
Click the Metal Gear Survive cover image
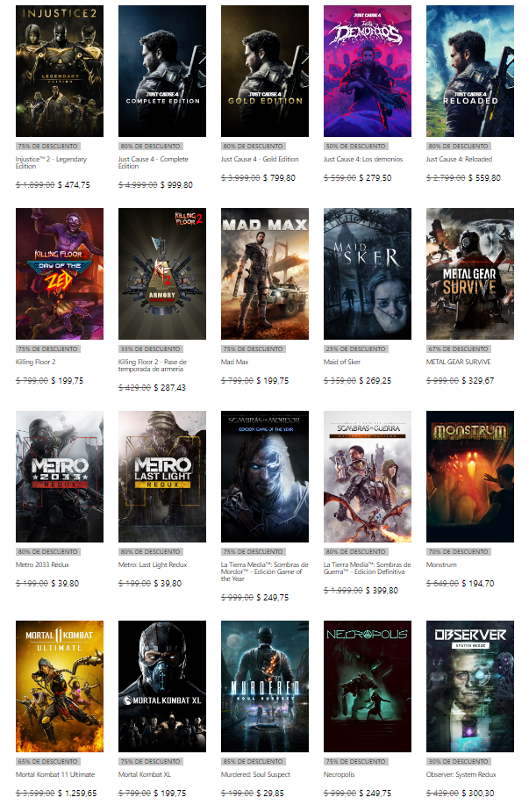[470, 274]
